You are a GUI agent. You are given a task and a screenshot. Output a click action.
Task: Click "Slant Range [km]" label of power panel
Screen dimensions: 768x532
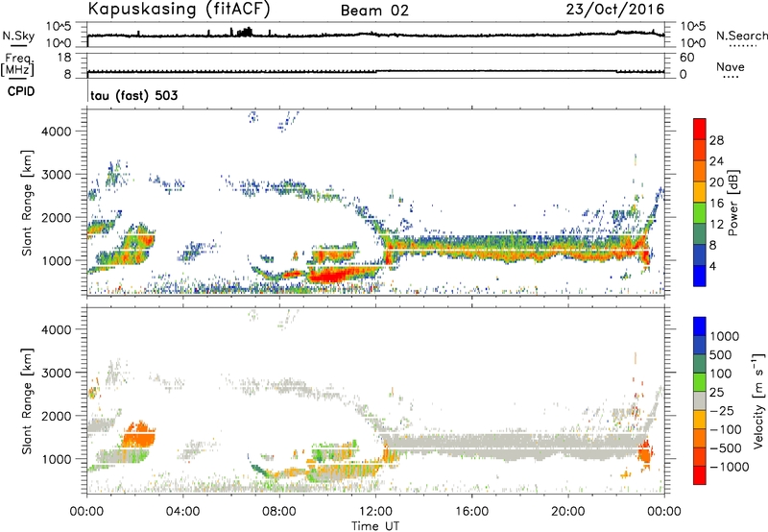pyautogui.click(x=27, y=204)
